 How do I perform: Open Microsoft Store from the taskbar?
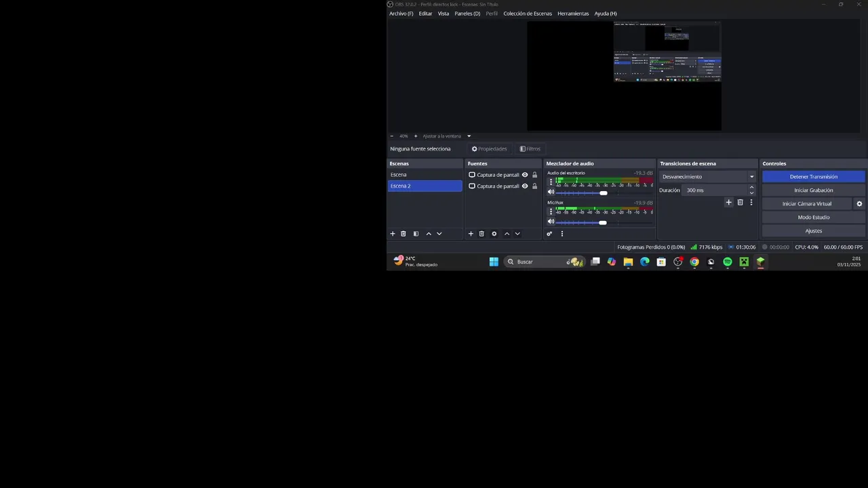point(661,262)
